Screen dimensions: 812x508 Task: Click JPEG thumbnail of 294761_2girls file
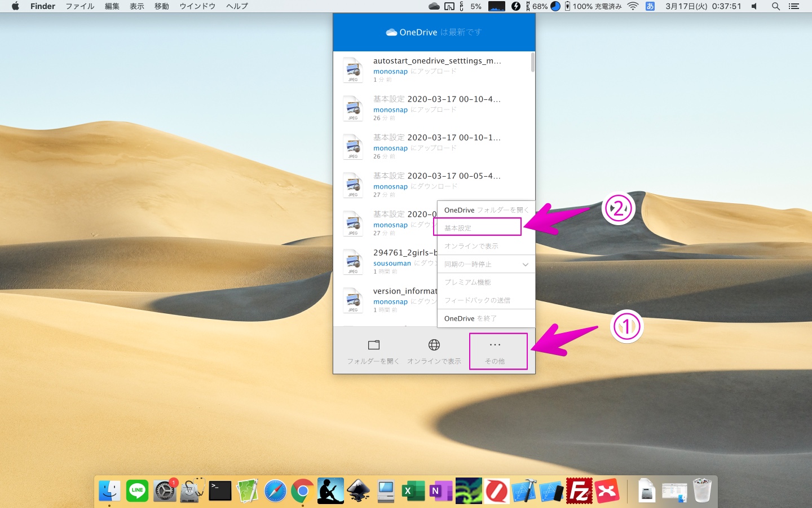[x=353, y=262]
